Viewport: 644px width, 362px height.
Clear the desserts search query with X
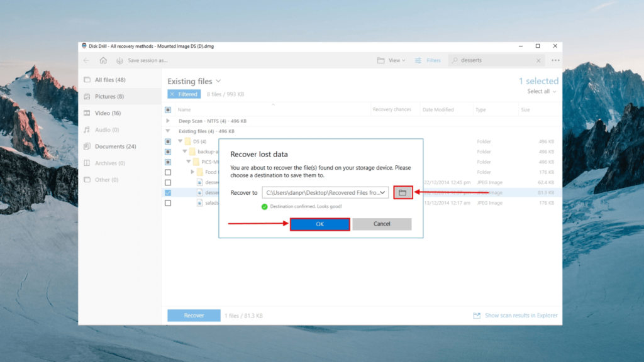point(539,60)
